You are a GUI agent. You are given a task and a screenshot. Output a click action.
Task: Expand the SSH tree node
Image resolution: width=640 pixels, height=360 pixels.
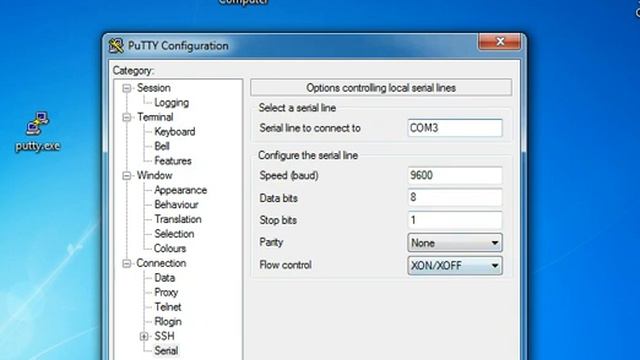point(144,336)
